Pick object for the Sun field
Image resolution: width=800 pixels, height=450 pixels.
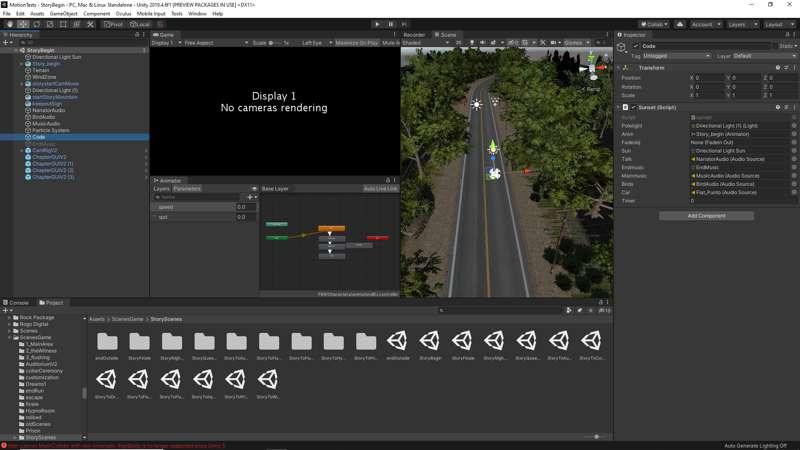click(794, 151)
